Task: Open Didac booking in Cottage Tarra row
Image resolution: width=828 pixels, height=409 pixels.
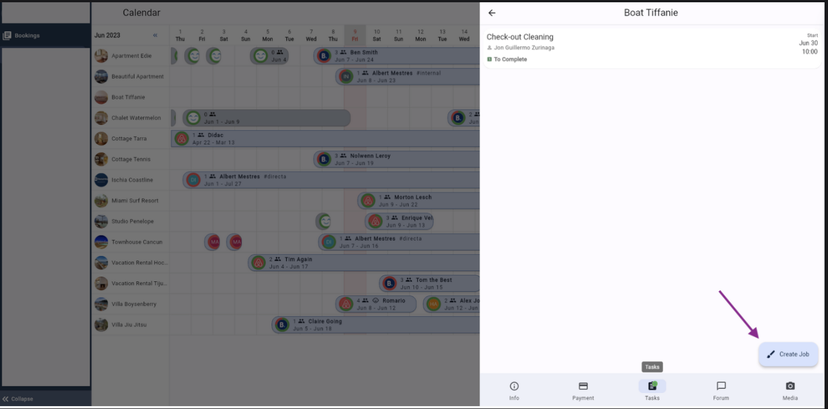Action: [325, 139]
